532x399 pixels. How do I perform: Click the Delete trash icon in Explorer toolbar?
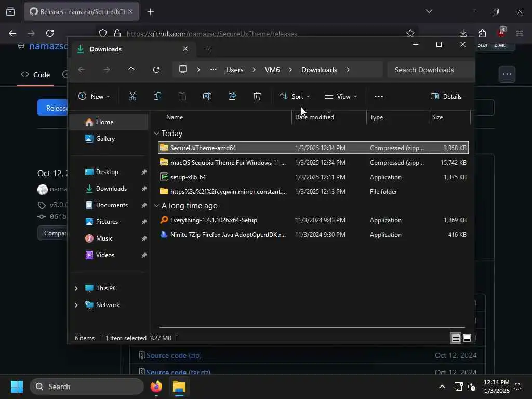tap(257, 96)
